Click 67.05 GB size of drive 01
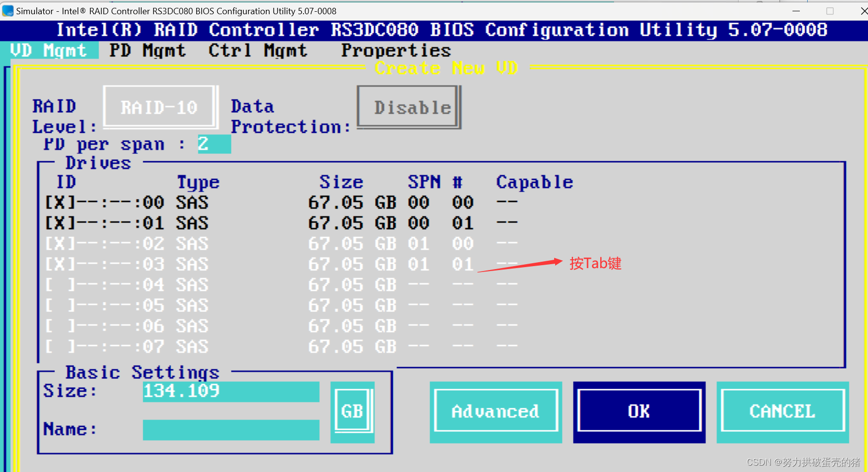Viewport: 868px width, 472px height. click(x=352, y=223)
